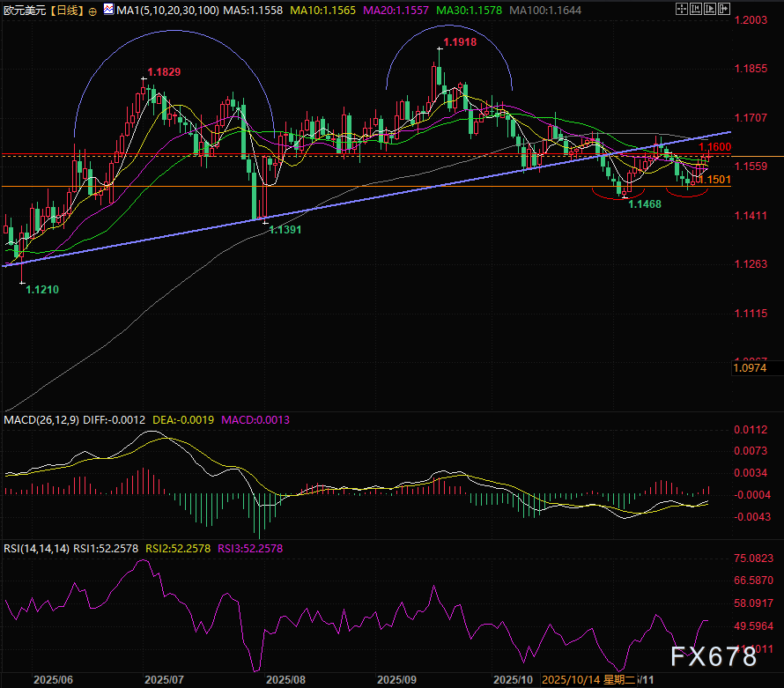Open the 日线 period selector
Screen dimensions: 784x688
(67, 10)
